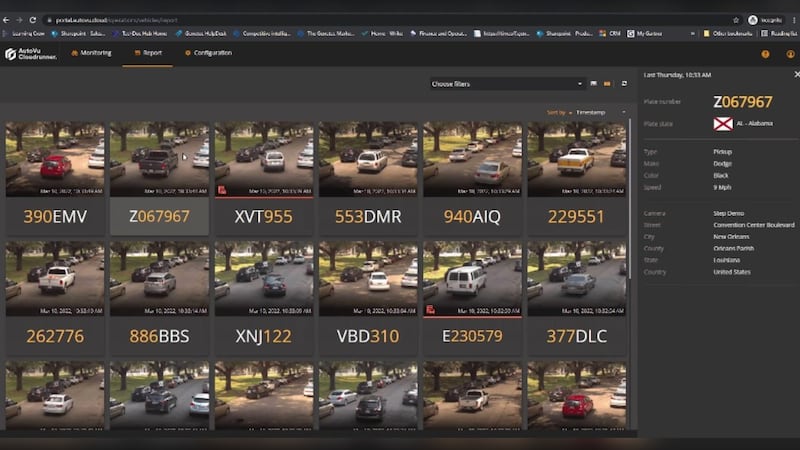Image resolution: width=800 pixels, height=450 pixels.
Task: Click the United States country value
Action: pyautogui.click(x=732, y=272)
